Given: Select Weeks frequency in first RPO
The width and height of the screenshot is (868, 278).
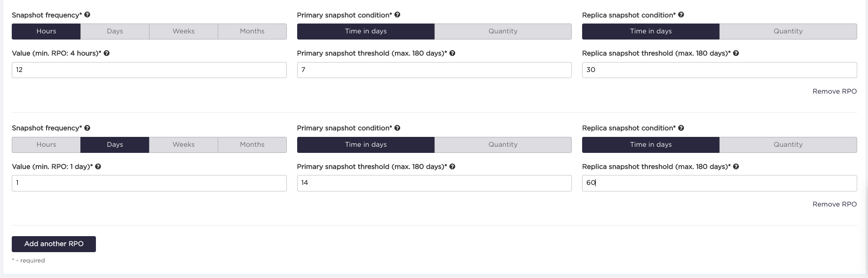Looking at the screenshot, I should pyautogui.click(x=183, y=32).
